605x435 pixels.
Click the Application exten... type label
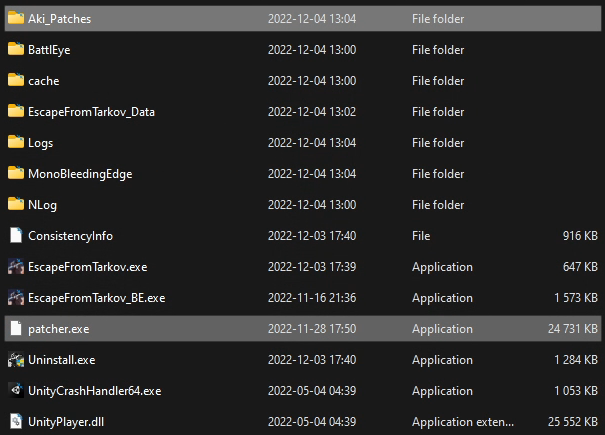[x=463, y=422]
